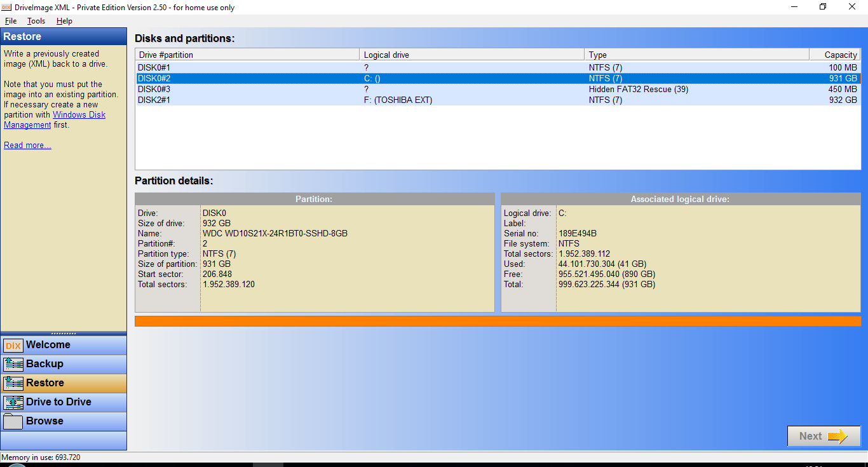Click the Browse folder icon
Viewport: 868px width, 467px height.
pos(13,422)
